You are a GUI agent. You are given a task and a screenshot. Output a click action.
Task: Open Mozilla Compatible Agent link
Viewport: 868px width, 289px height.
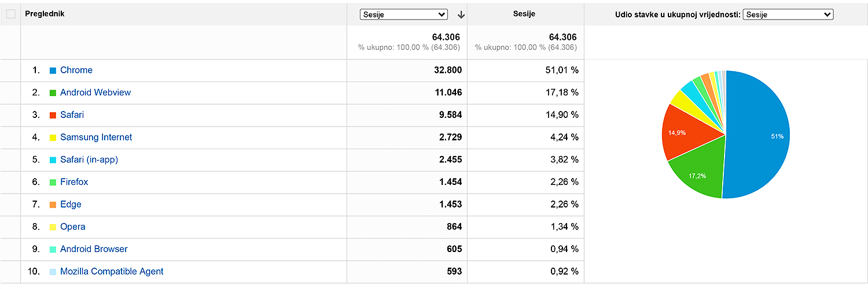coord(112,272)
